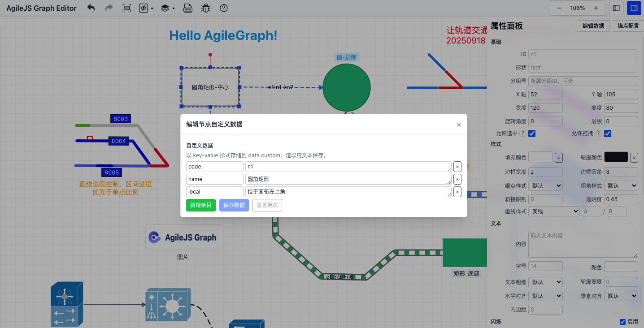Toggle the right properties panel icon
This screenshot has height=328, width=644.
634,8
